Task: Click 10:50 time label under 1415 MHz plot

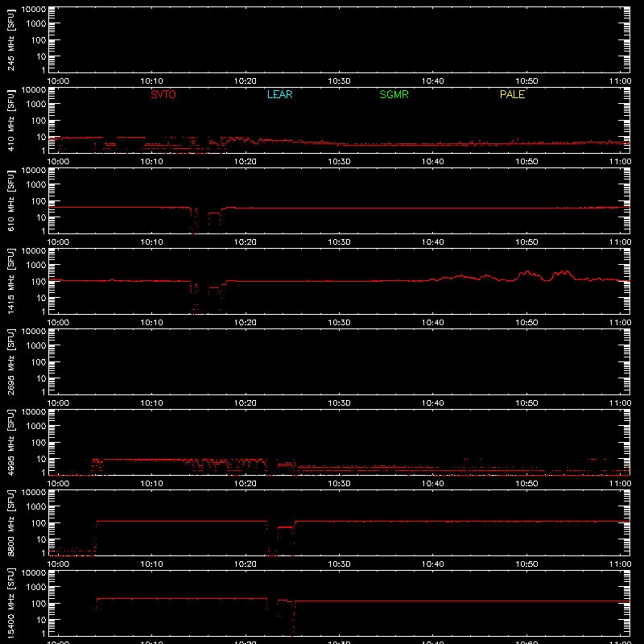Action: 526,323
